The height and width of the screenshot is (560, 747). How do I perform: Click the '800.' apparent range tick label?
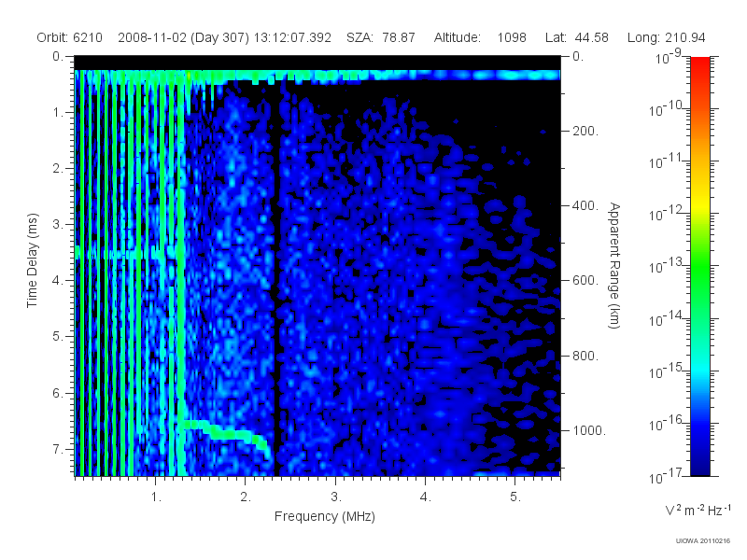585,356
